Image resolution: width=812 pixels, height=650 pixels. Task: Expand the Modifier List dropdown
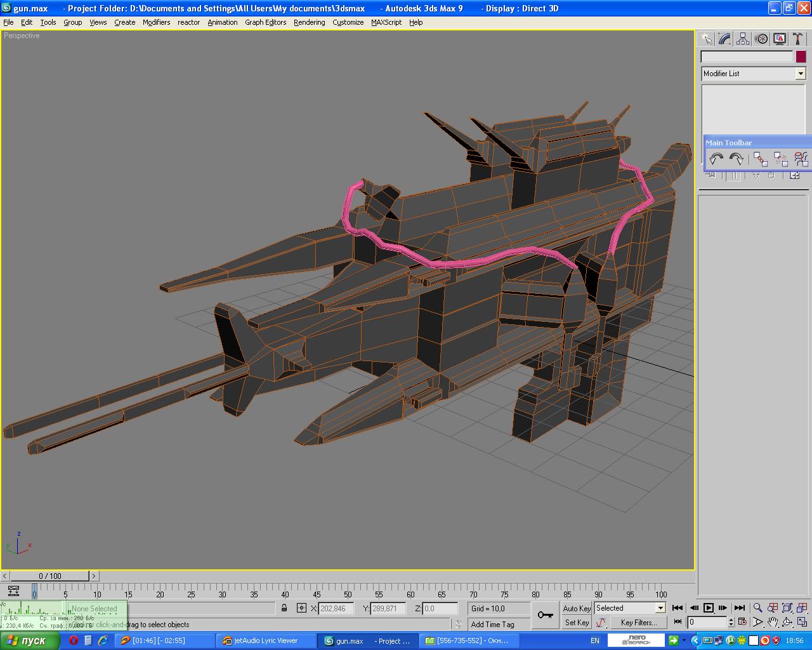point(800,74)
